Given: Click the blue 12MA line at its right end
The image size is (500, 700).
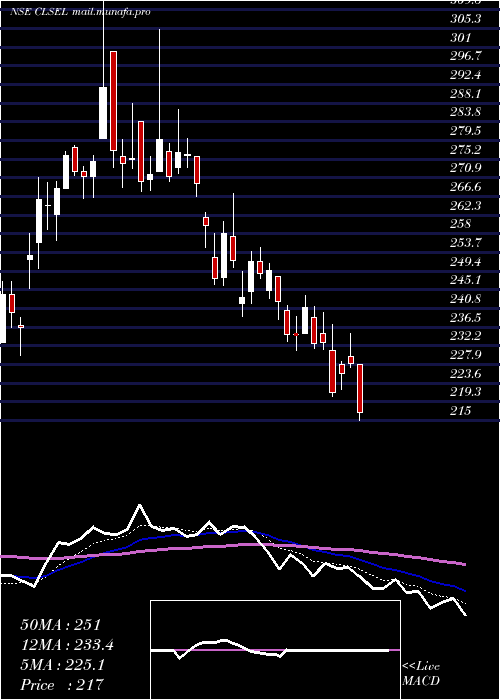Looking at the screenshot, I should (x=464, y=590).
